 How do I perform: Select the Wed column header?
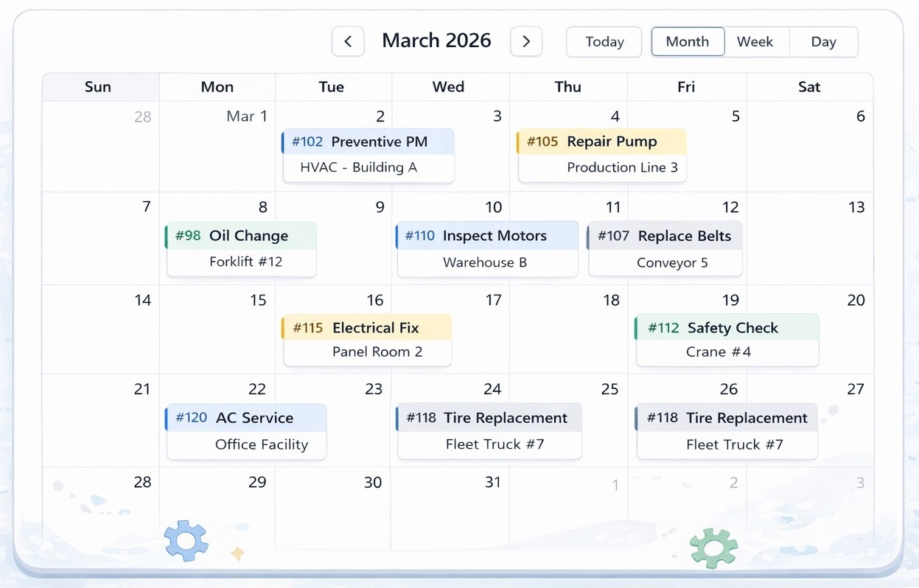448,87
